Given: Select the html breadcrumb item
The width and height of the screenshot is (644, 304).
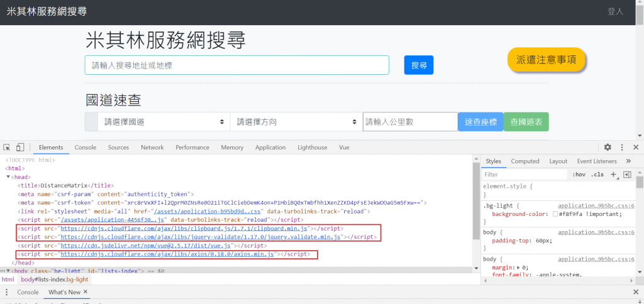Looking at the screenshot, I should tap(8, 280).
